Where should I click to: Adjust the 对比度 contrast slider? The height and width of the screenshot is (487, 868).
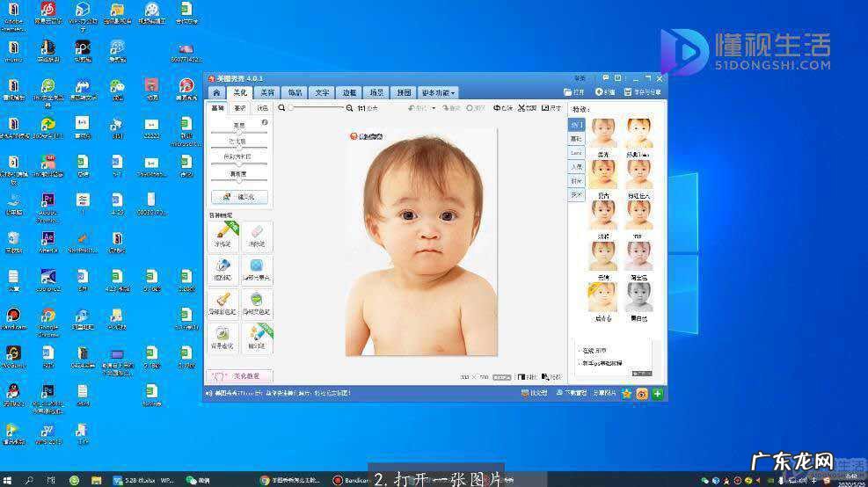pos(239,148)
